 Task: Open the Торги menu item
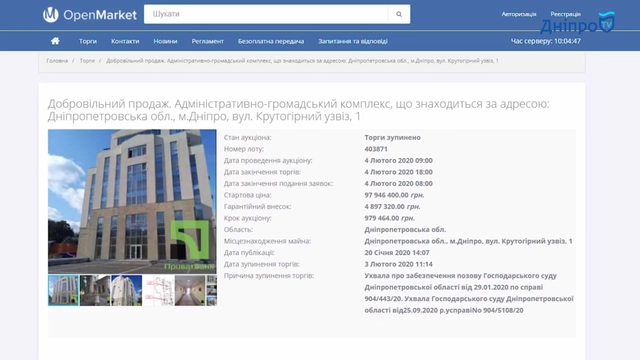88,41
